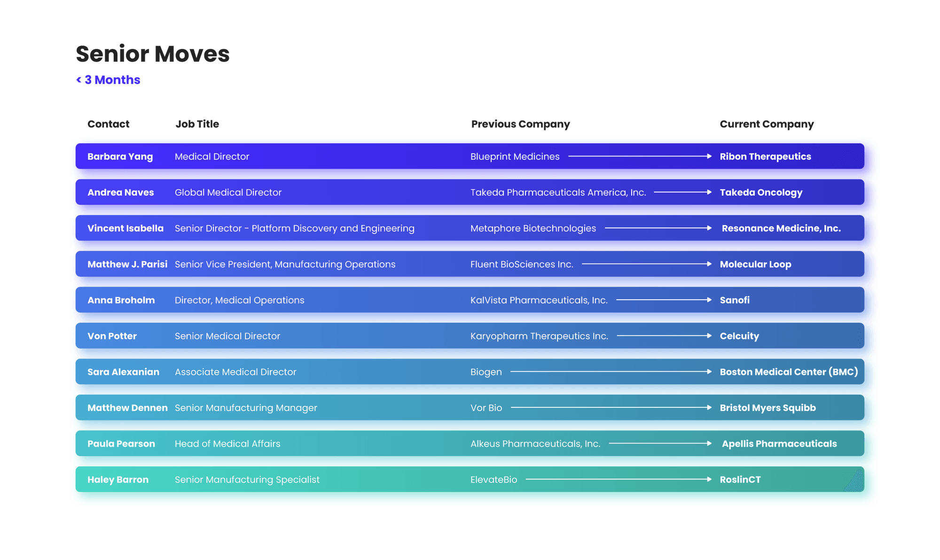This screenshot has height=560, width=940.
Task: Select contact Matthew J. Parisi
Action: tap(127, 264)
